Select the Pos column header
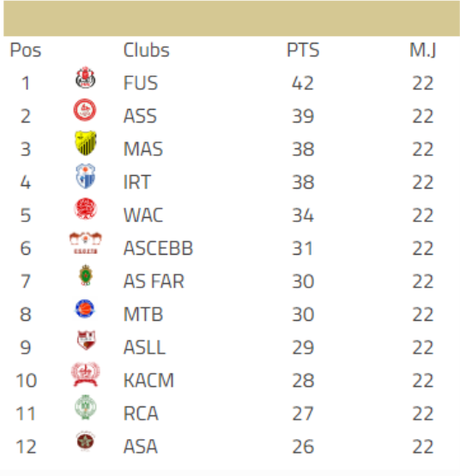460x476 pixels. point(26,50)
